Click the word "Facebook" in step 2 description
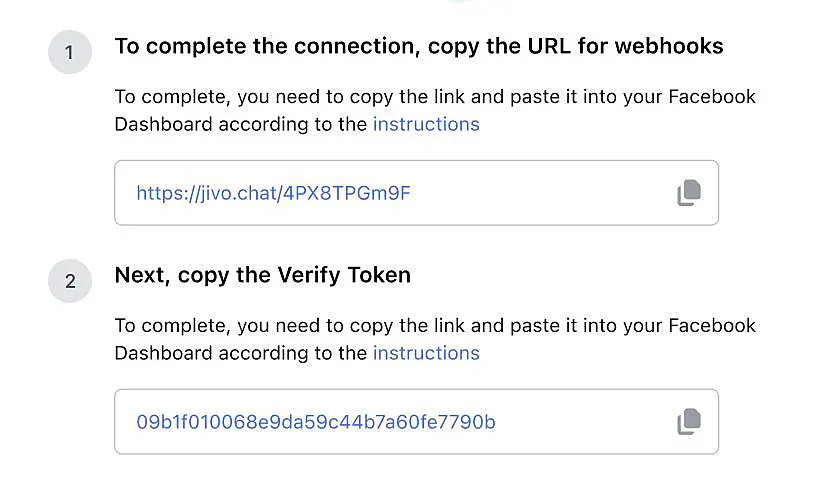Viewport: 814px width, 482px height. 713,326
